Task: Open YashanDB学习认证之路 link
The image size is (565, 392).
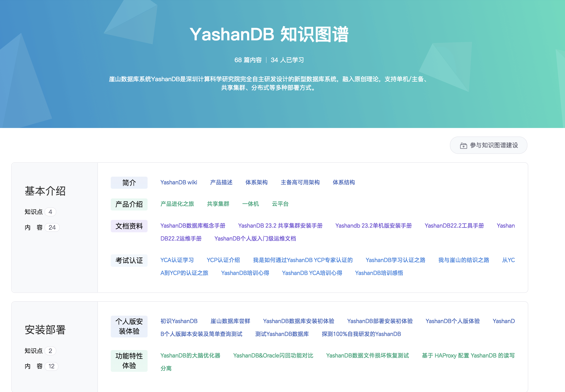Action: coord(395,260)
